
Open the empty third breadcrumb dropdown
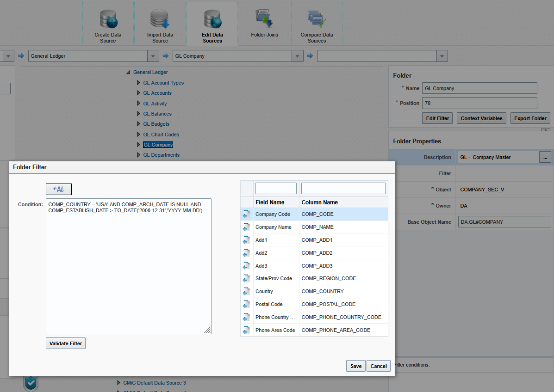tap(442, 56)
